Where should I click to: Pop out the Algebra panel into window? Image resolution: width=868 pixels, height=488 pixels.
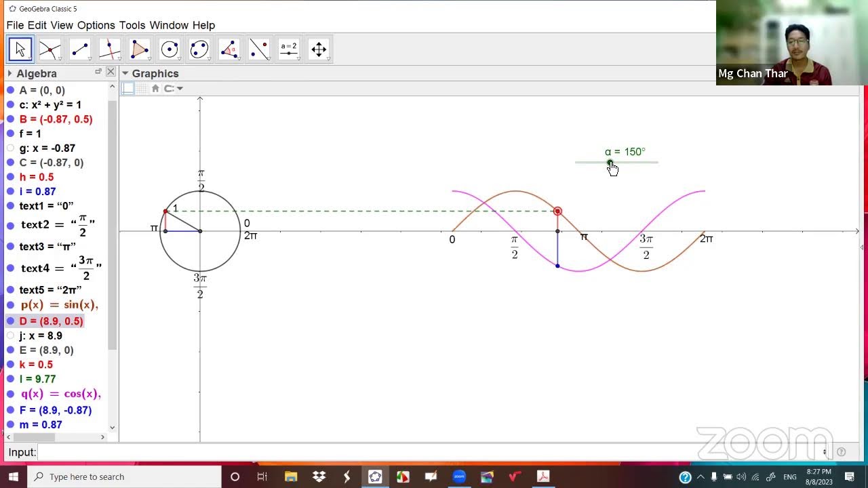(98, 71)
